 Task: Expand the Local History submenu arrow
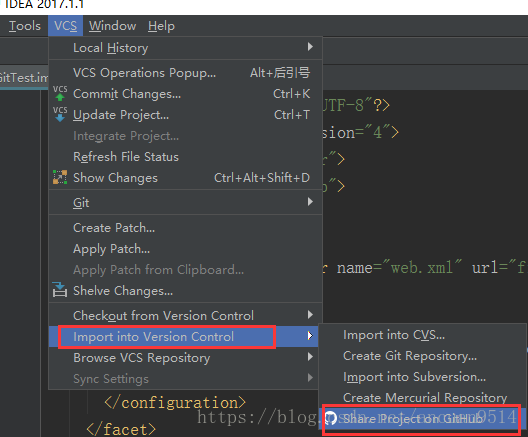tap(310, 46)
